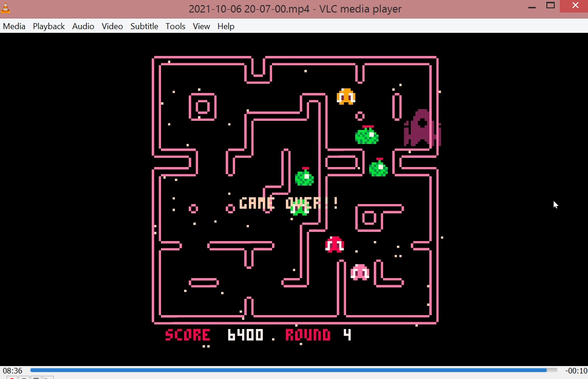This screenshot has width=588, height=379.
Task: Click the VLC cone icon in title bar
Action: pos(6,8)
